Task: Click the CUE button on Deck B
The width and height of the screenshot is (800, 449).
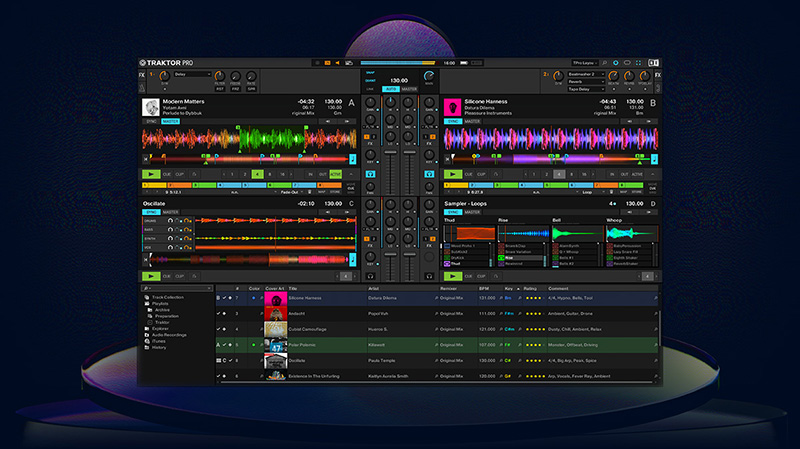Action: 468,174
